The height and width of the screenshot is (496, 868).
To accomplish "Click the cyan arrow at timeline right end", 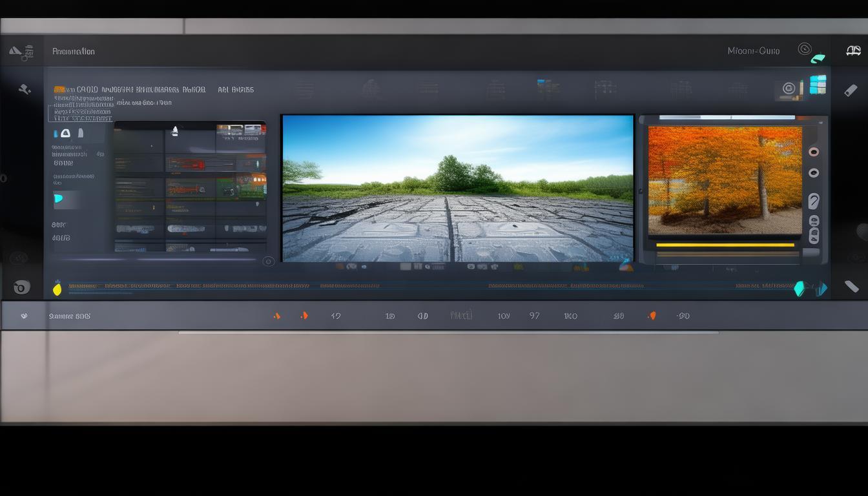I will pyautogui.click(x=800, y=289).
